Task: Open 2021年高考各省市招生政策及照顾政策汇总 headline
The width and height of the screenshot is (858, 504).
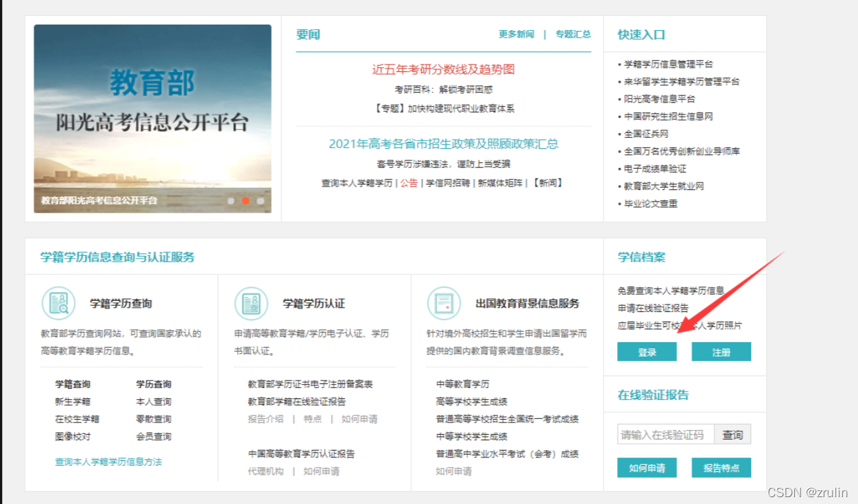Action: [444, 144]
